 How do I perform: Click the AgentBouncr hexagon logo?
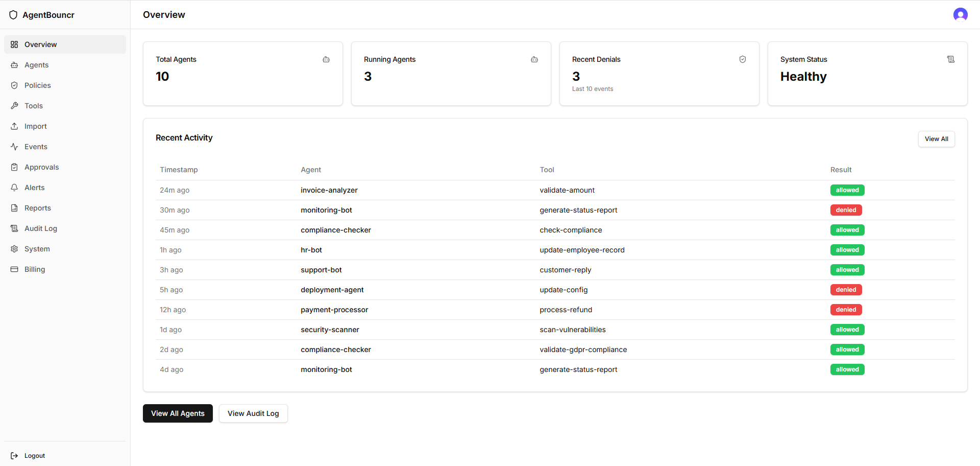[13, 15]
